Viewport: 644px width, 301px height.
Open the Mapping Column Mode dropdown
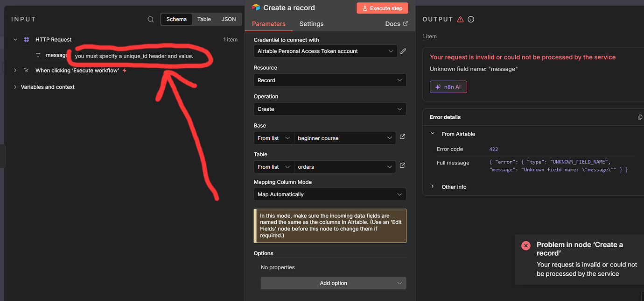330,194
